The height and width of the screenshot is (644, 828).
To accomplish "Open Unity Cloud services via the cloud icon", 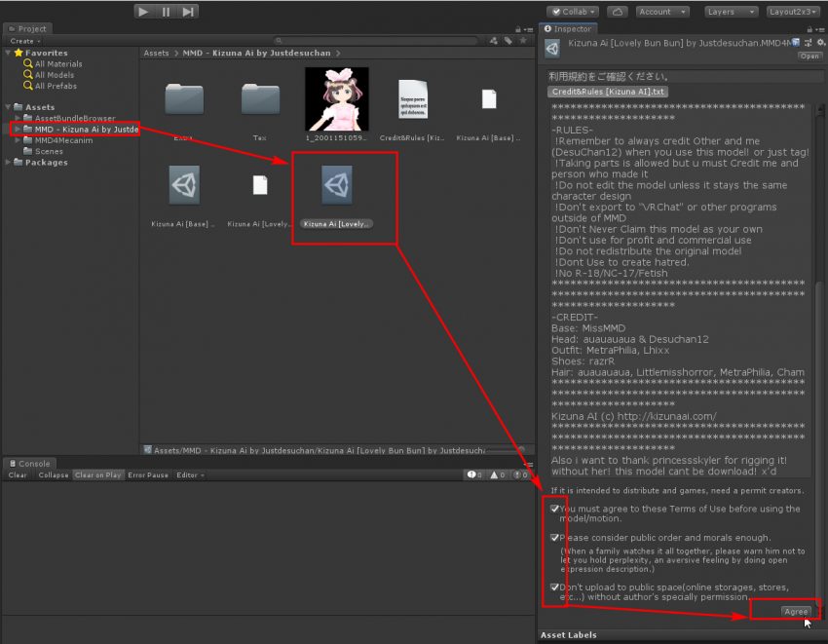I will (x=620, y=11).
